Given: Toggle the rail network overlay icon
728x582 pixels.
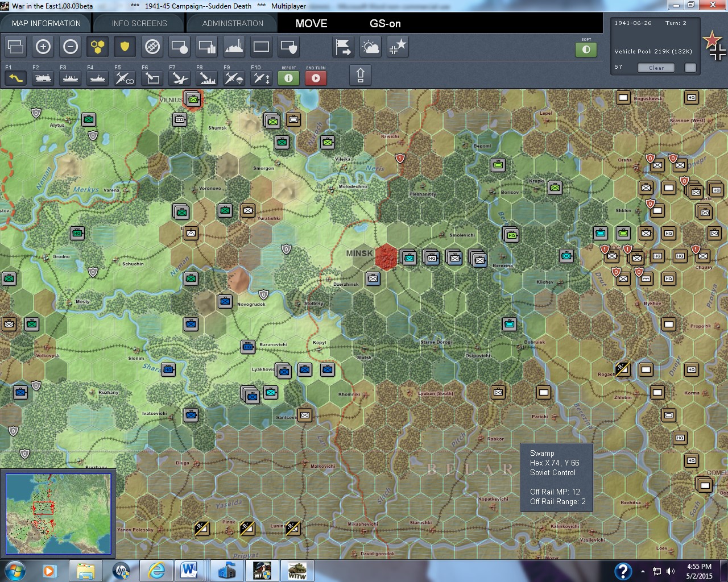Looking at the screenshot, I should (152, 47).
